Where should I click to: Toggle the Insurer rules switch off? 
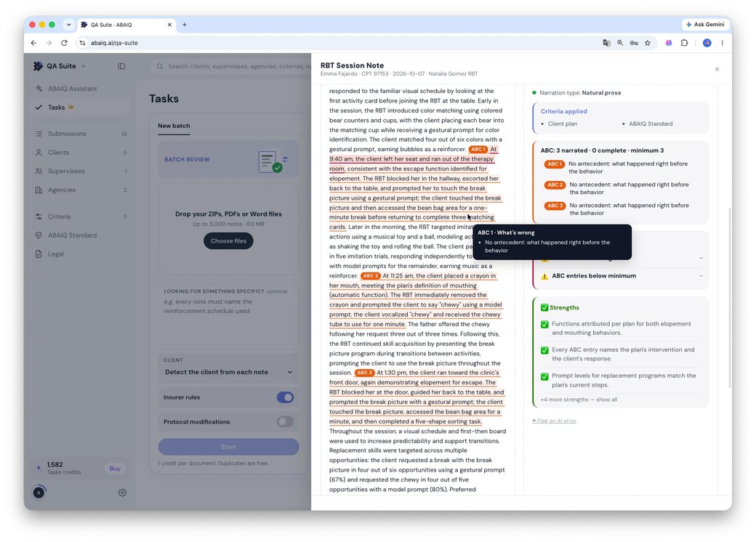286,397
